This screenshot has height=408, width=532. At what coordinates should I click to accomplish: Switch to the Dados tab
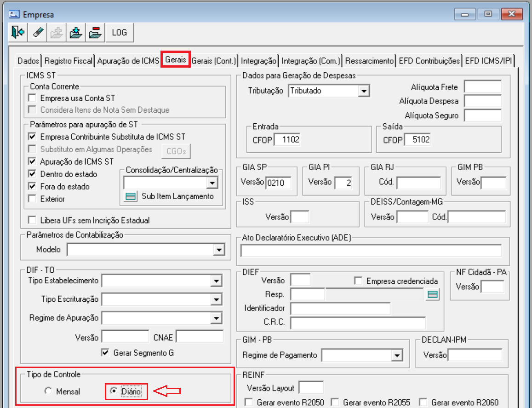[x=29, y=61]
